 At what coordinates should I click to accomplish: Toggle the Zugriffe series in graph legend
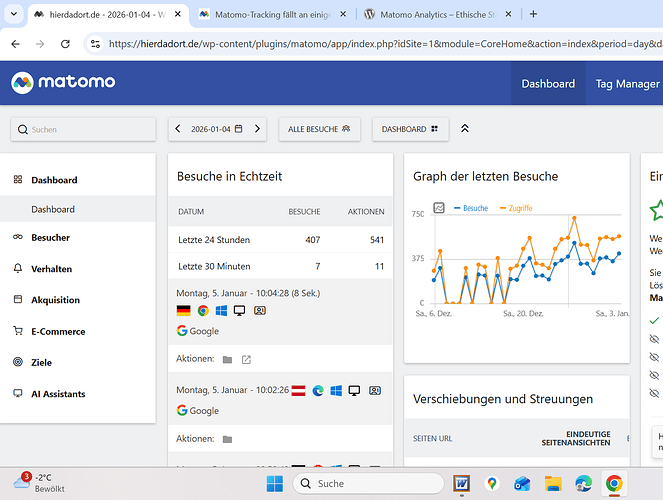click(x=516, y=208)
